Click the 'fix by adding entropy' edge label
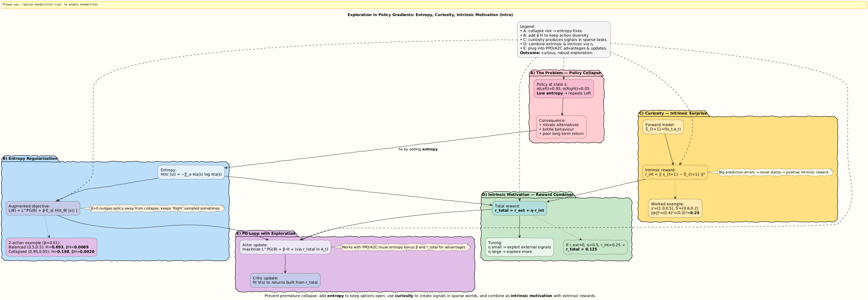868x300 pixels. point(418,149)
